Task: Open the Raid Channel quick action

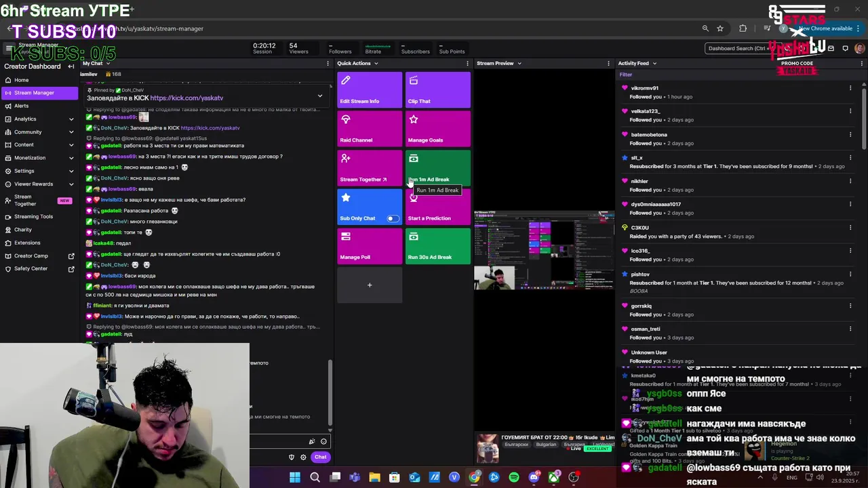Action: pyautogui.click(x=370, y=129)
